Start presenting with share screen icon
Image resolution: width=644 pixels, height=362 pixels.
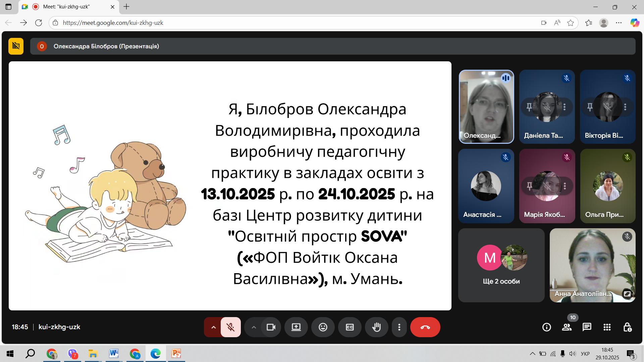pyautogui.click(x=296, y=327)
